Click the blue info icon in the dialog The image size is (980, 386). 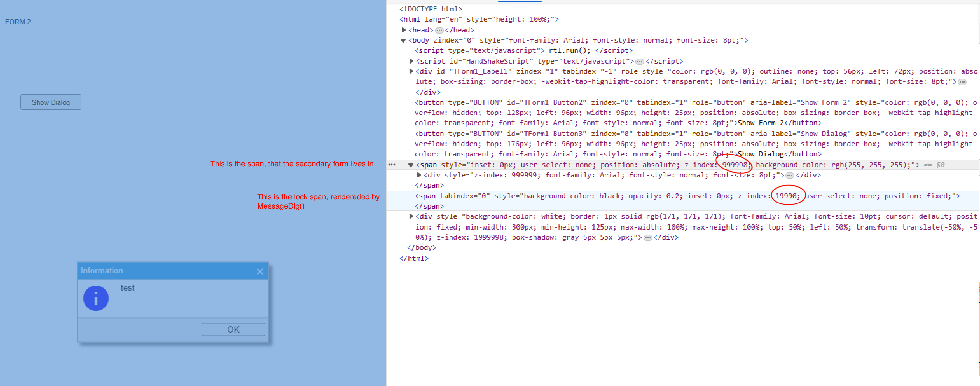pos(96,298)
